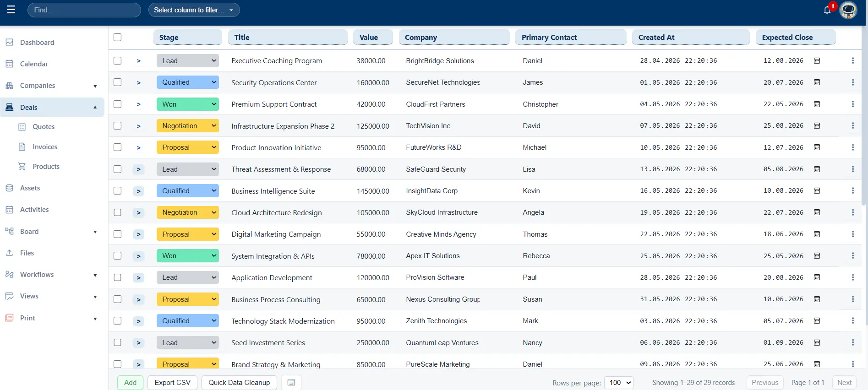
Task: Check the Digital Marketing Campaign row
Action: [118, 234]
